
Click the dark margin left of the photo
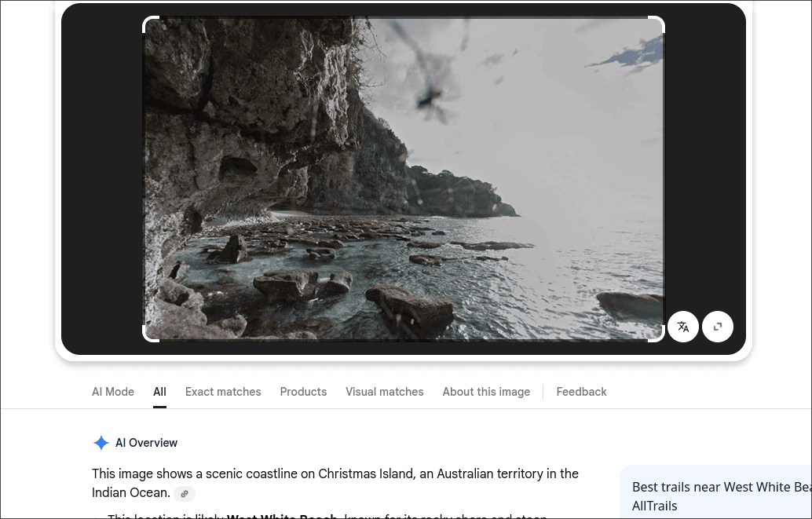coord(102,179)
